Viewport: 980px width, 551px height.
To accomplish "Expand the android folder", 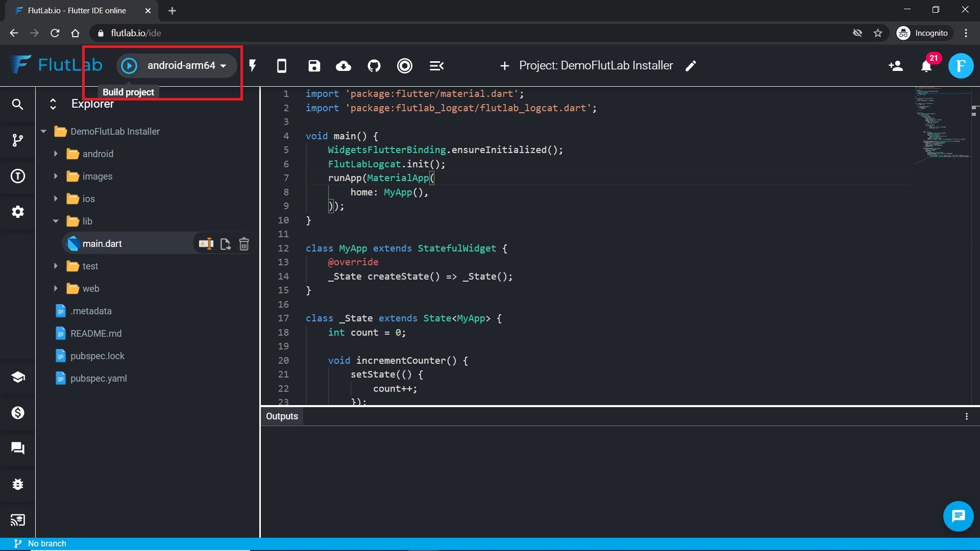I will pos(56,154).
